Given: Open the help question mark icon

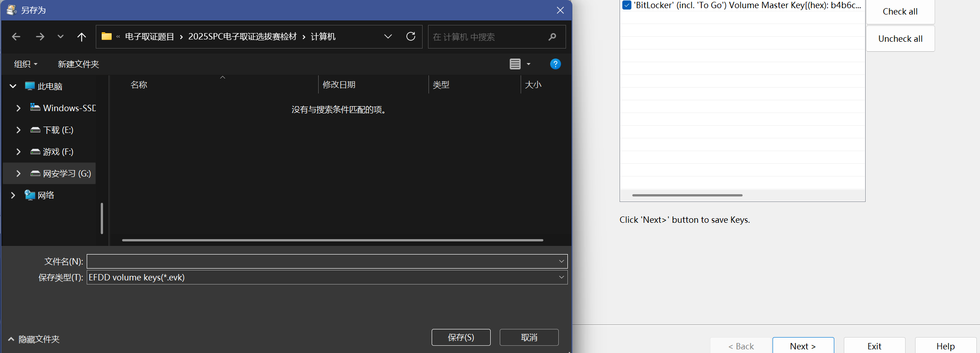Looking at the screenshot, I should [555, 64].
